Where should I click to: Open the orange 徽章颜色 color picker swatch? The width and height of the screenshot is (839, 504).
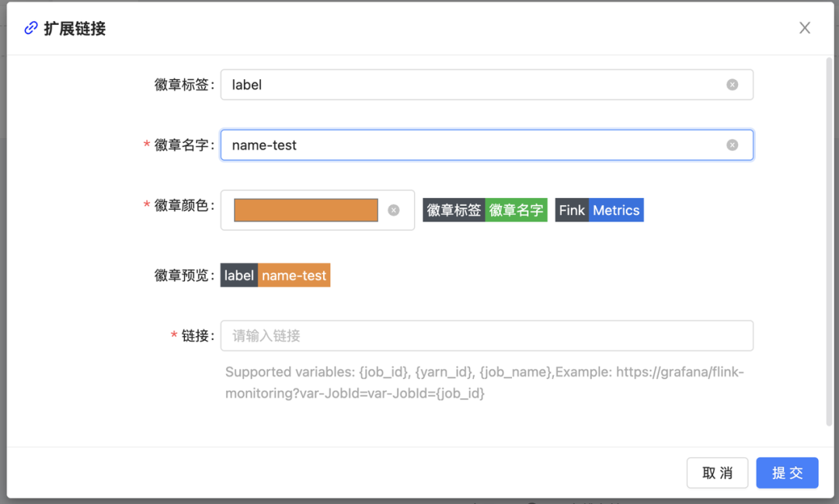(x=306, y=210)
